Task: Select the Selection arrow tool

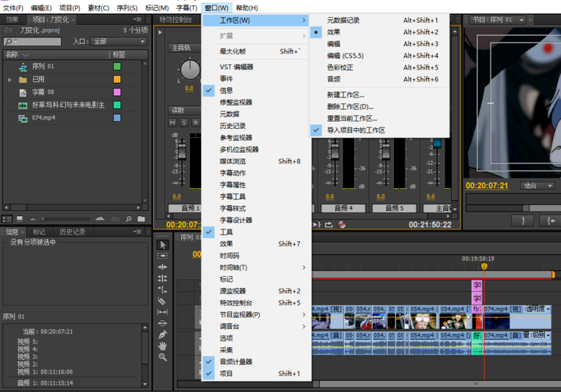Action: tap(163, 245)
